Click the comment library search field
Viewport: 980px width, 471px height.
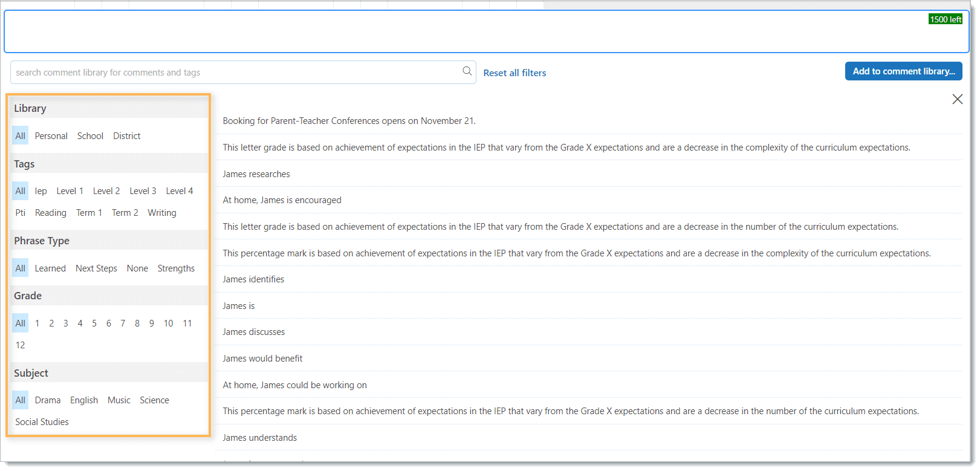pos(236,73)
